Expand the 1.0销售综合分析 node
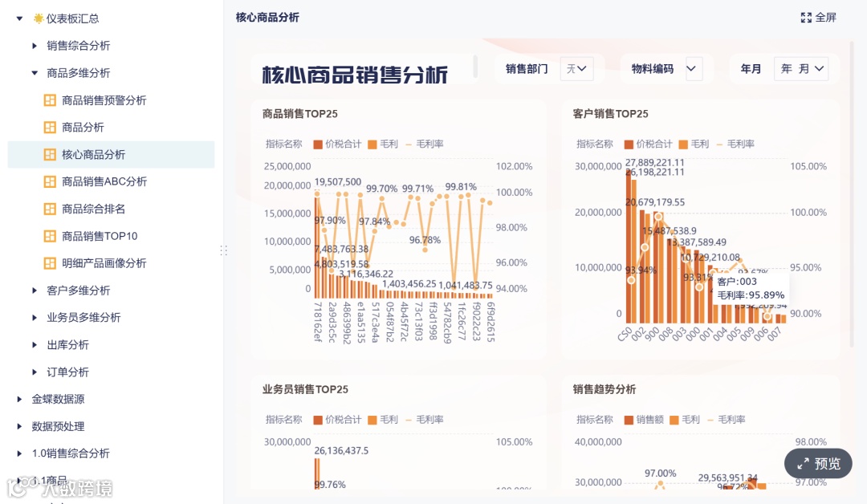The image size is (867, 504). 19,453
